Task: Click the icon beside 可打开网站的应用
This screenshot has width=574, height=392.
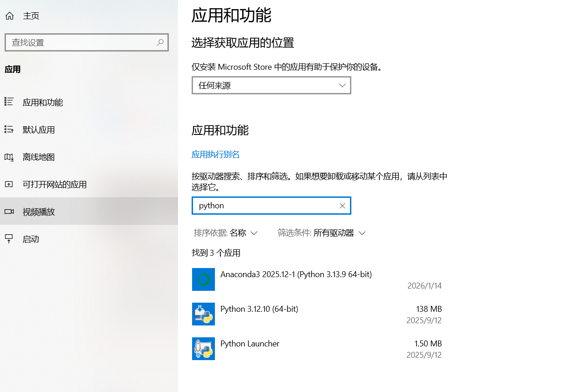Action: pyautogui.click(x=9, y=184)
